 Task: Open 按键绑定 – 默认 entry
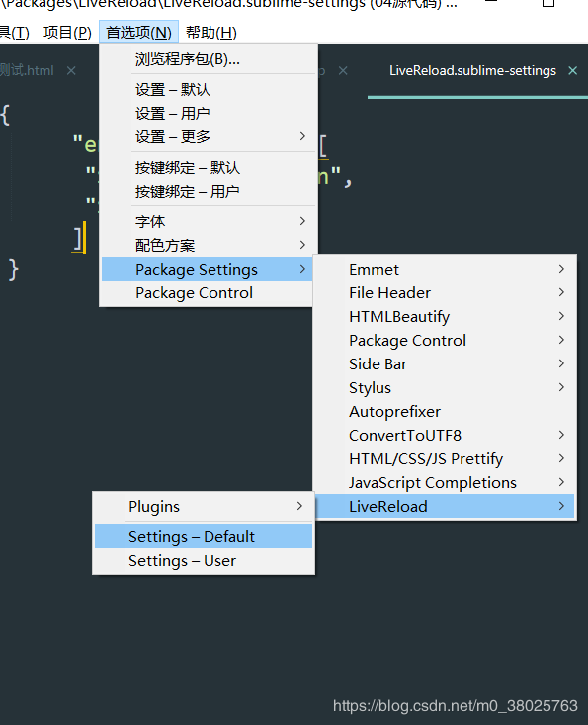point(209,167)
